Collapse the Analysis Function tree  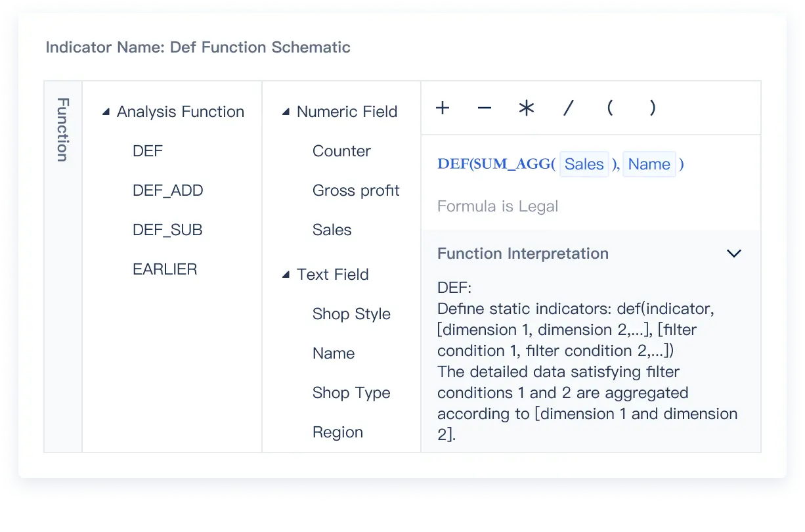(106, 112)
